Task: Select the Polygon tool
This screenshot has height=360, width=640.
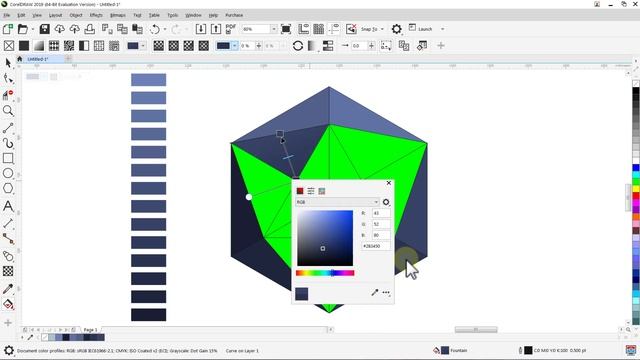Action: click(8, 188)
